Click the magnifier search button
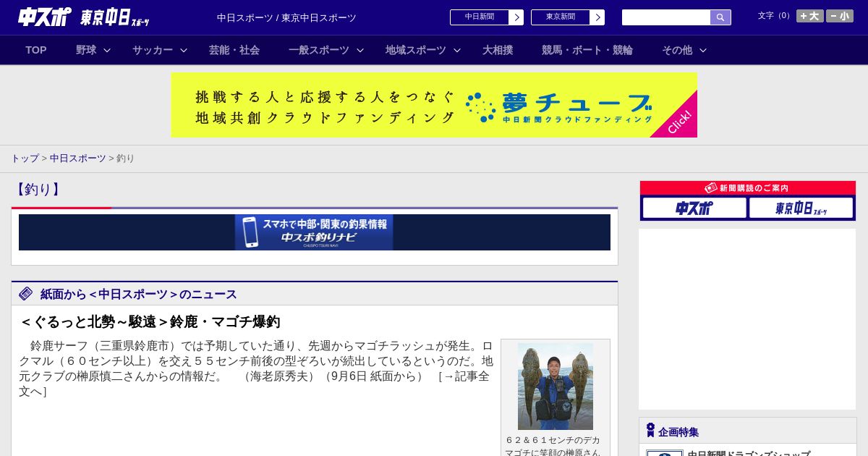The width and height of the screenshot is (868, 456). tap(720, 17)
